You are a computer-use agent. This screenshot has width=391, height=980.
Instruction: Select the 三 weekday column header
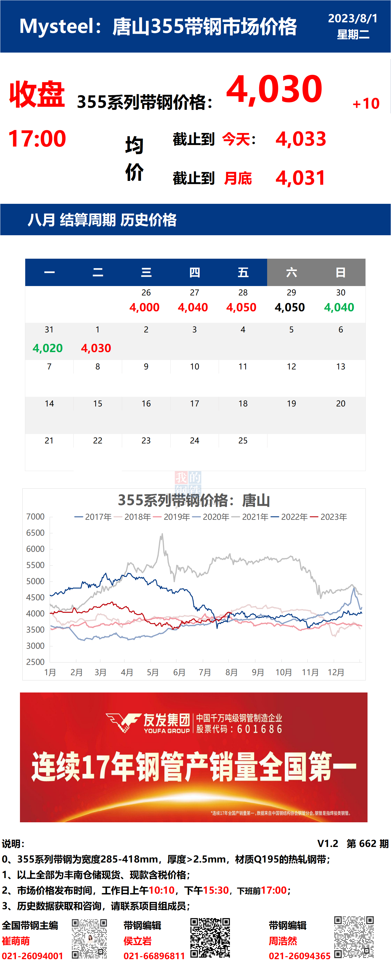(x=146, y=273)
